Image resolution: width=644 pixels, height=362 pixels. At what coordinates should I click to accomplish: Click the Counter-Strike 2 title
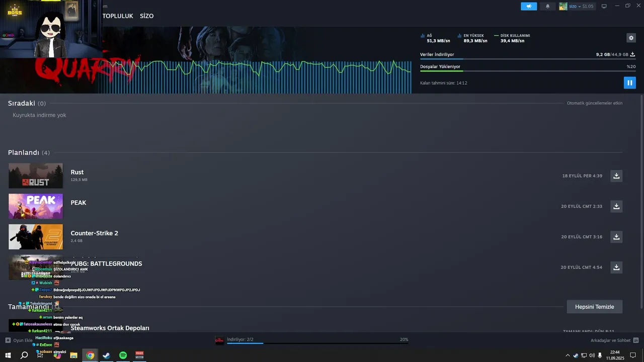[95, 233]
